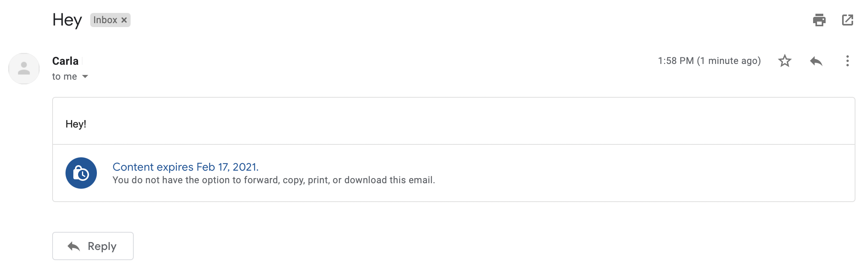
Task: Click the "to me" recipient text
Action: pyautogui.click(x=65, y=77)
